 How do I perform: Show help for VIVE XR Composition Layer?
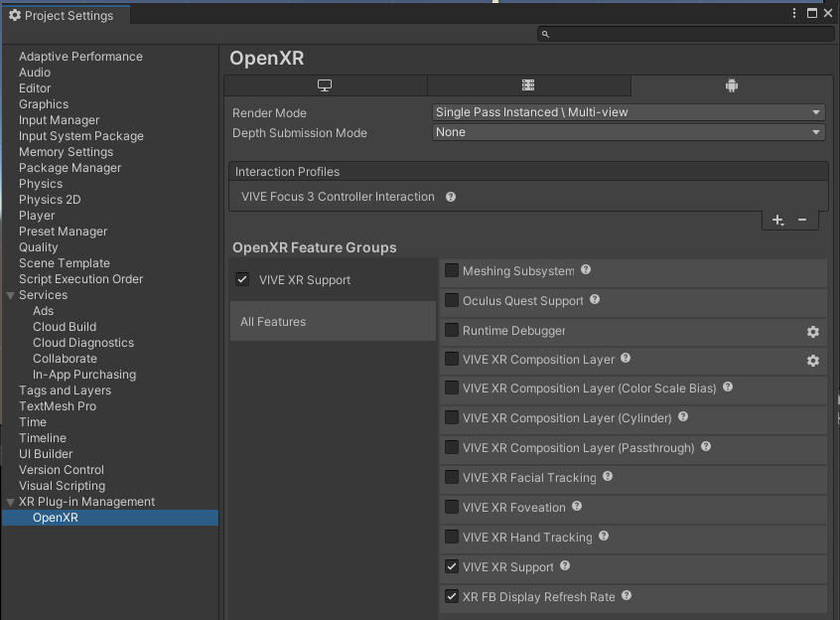pos(626,358)
